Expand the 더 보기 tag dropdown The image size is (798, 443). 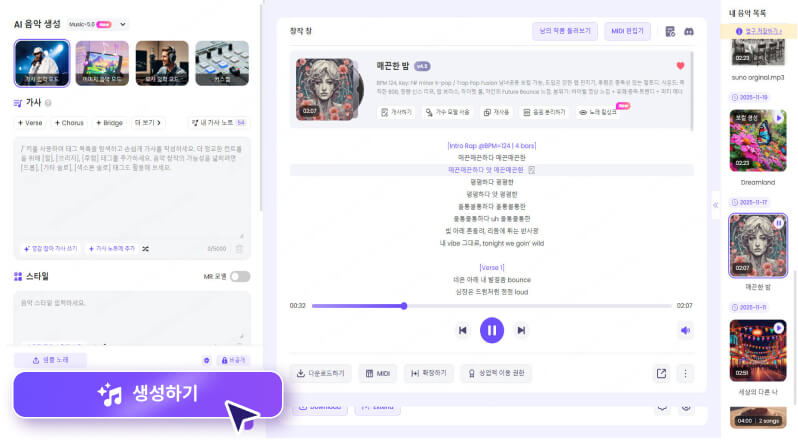point(150,123)
